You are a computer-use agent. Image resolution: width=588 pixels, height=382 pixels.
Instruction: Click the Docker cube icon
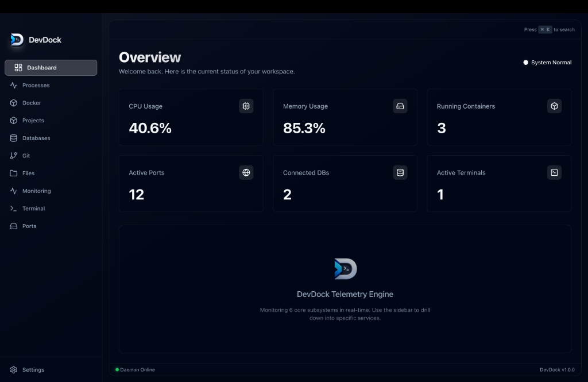coord(14,103)
